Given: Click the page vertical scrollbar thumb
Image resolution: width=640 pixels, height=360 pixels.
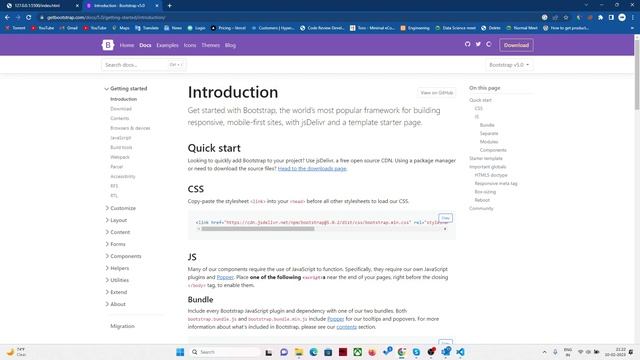Looking at the screenshot, I should [637, 75].
